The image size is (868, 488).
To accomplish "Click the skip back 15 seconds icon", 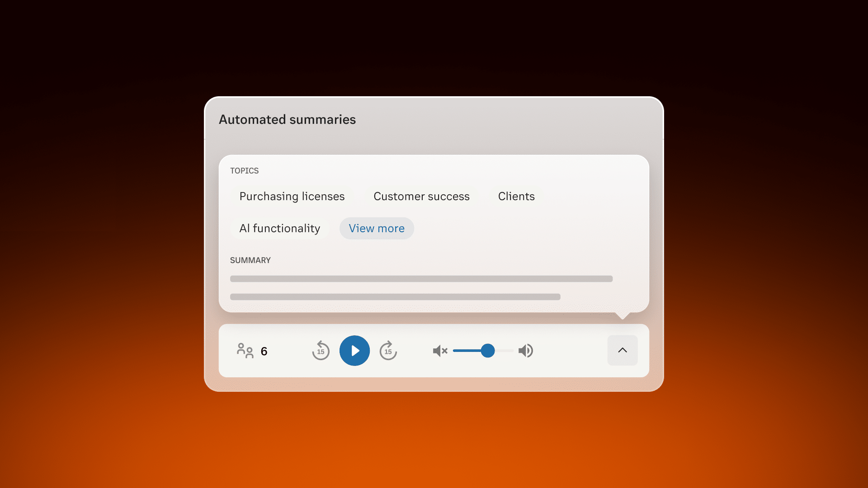I will coord(321,350).
